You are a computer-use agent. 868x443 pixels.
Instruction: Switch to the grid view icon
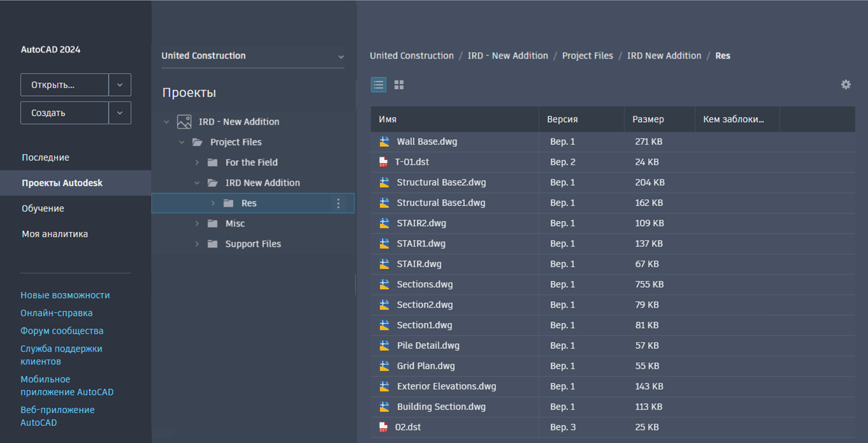click(x=399, y=85)
